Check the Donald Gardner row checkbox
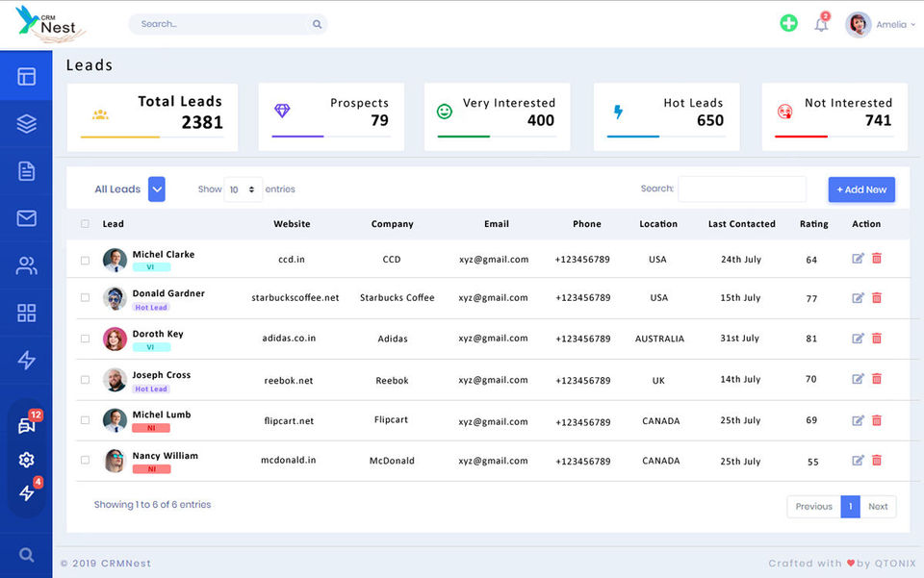 point(85,298)
